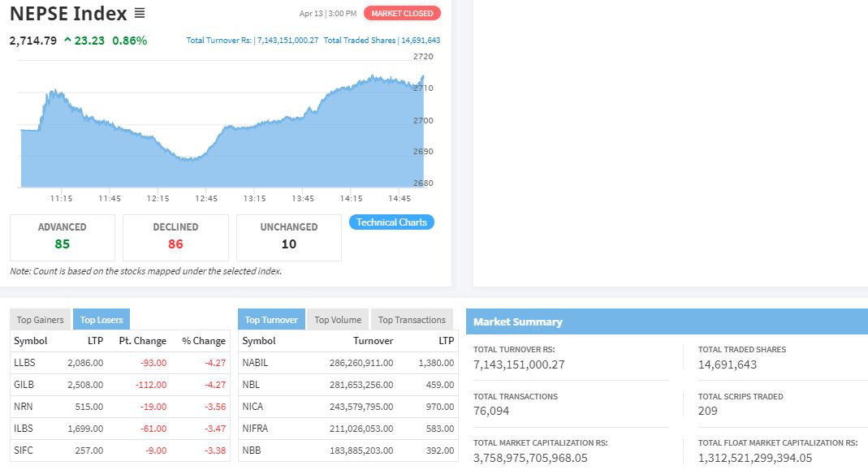868x470 pixels.
Task: Click SIFC LTP value 257.00
Action: click(89, 450)
